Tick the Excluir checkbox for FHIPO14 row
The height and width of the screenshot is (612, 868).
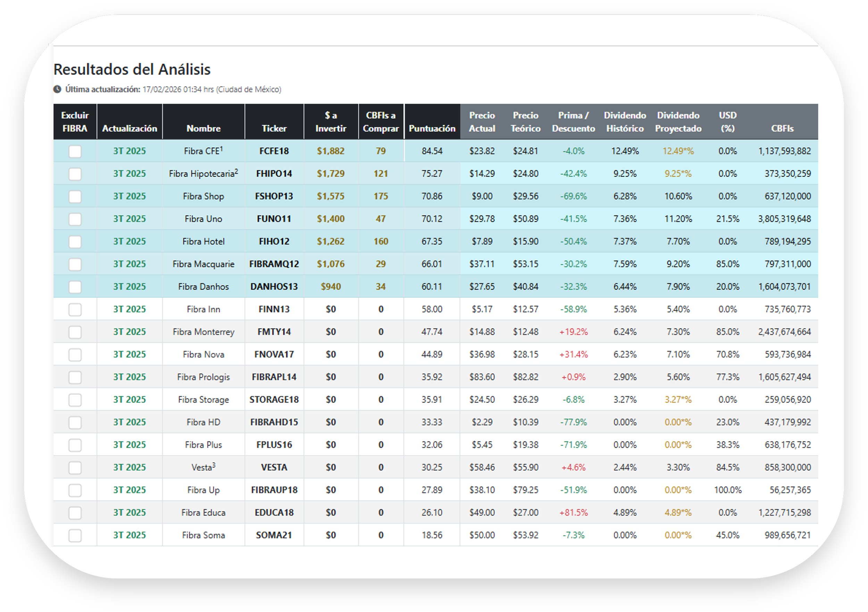tap(75, 174)
